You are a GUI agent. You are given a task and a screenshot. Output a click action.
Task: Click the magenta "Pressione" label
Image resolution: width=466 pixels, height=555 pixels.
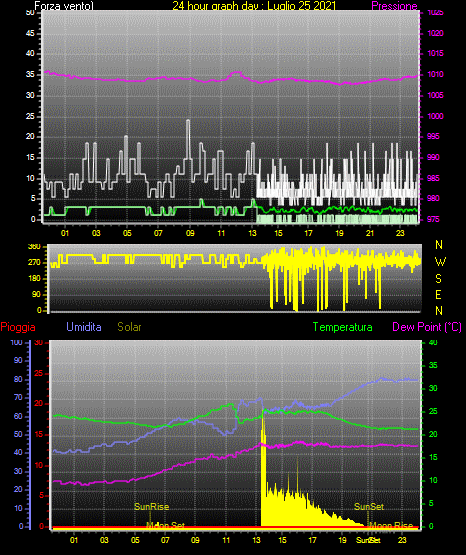[394, 6]
